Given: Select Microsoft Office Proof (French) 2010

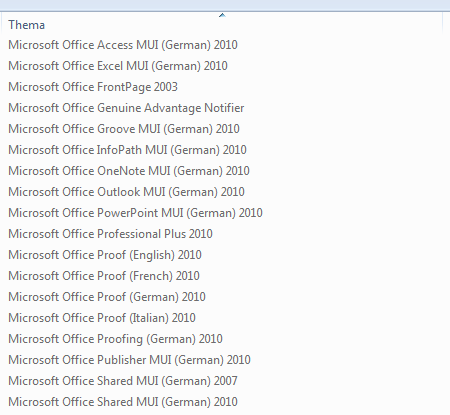Looking at the screenshot, I should 104,276.
